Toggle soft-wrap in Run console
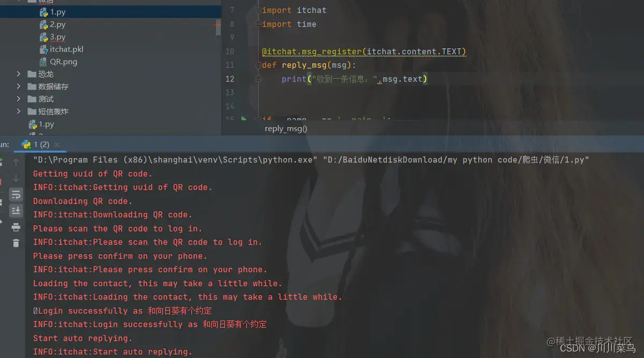The width and height of the screenshot is (644, 358). (16, 194)
